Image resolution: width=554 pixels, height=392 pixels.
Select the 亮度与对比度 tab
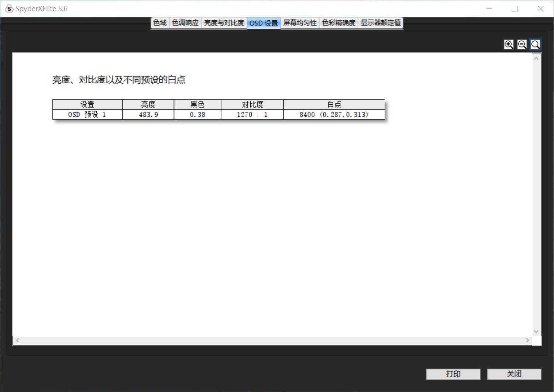coord(223,22)
